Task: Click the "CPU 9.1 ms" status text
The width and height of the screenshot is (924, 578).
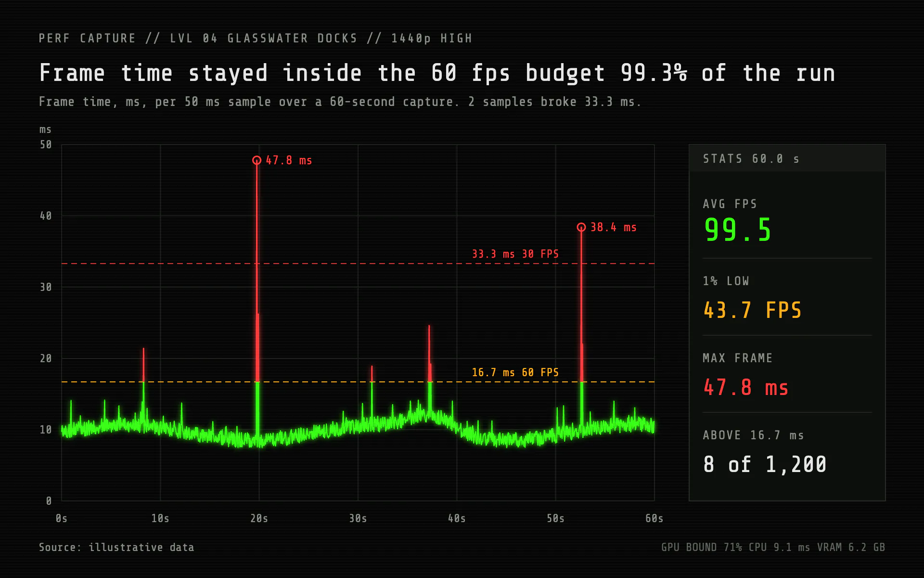Action: point(779,547)
